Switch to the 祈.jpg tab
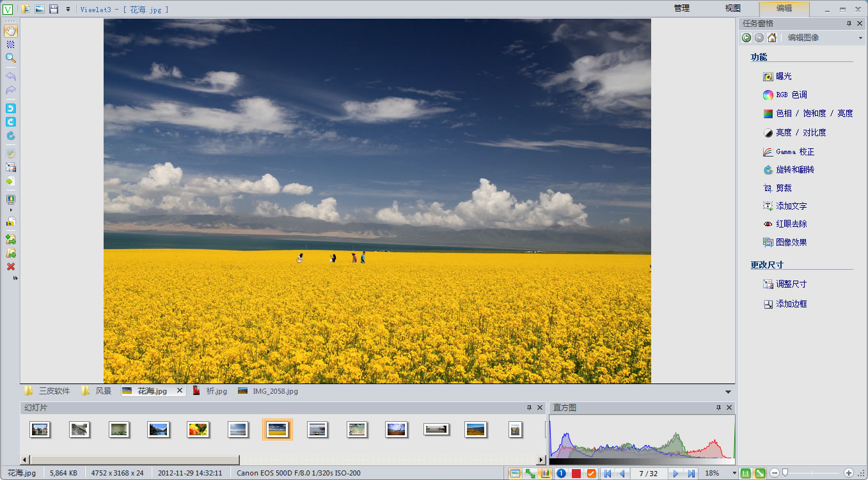 [216, 391]
